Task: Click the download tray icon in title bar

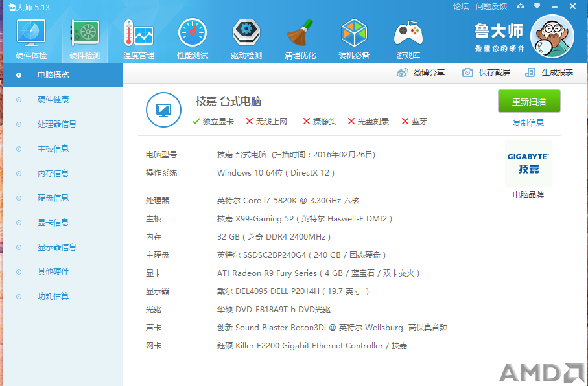Action: [x=521, y=6]
